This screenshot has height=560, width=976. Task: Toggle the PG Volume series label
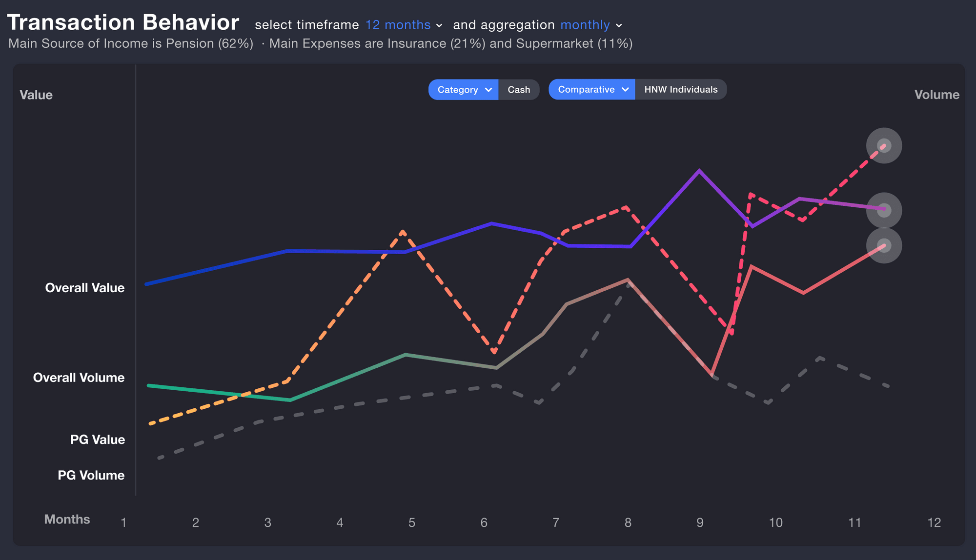pos(91,475)
